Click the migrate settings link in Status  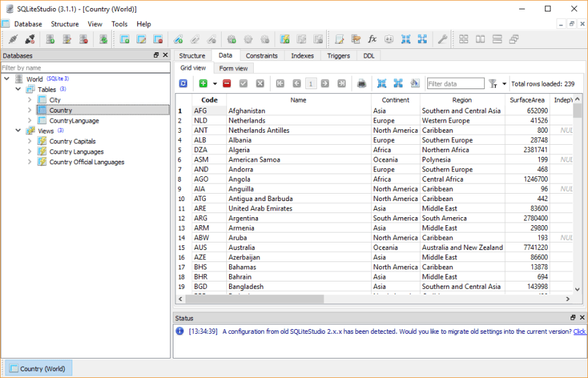[579, 332]
